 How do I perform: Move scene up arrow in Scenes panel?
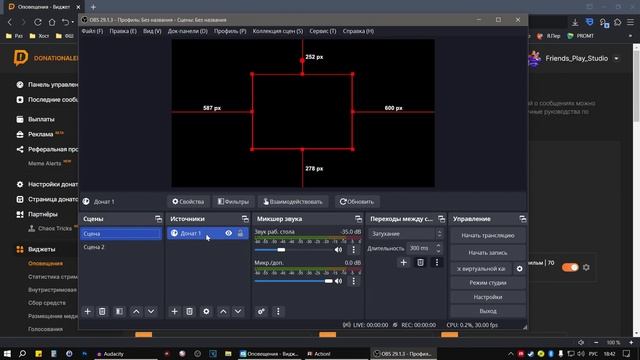136,311
